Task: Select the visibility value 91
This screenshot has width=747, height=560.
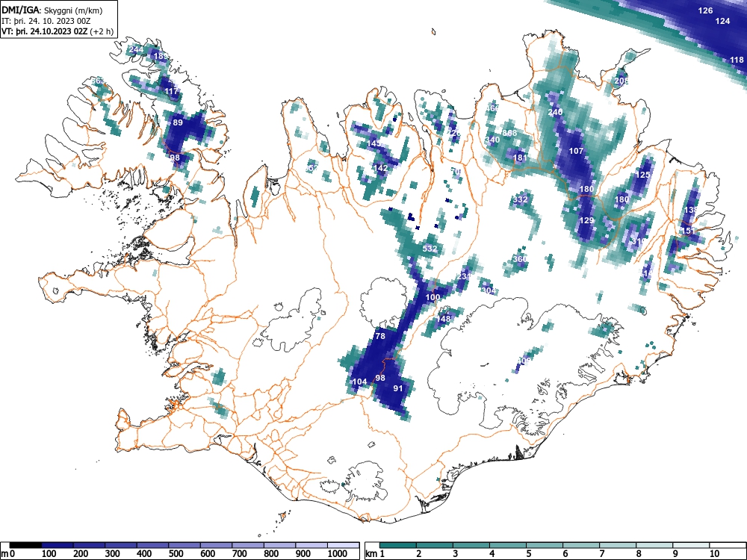Action: (398, 388)
